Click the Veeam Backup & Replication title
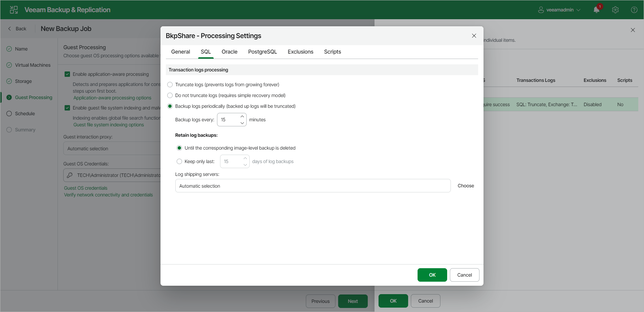The image size is (644, 312). pyautogui.click(x=67, y=10)
